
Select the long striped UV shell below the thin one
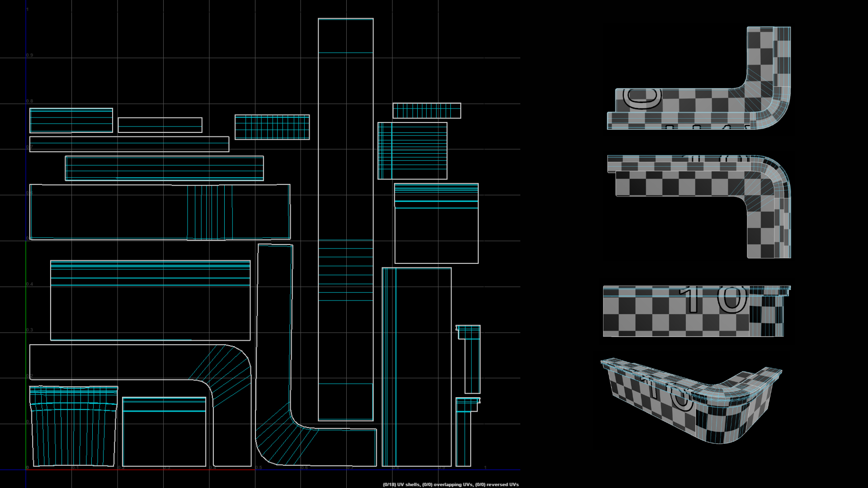click(165, 168)
